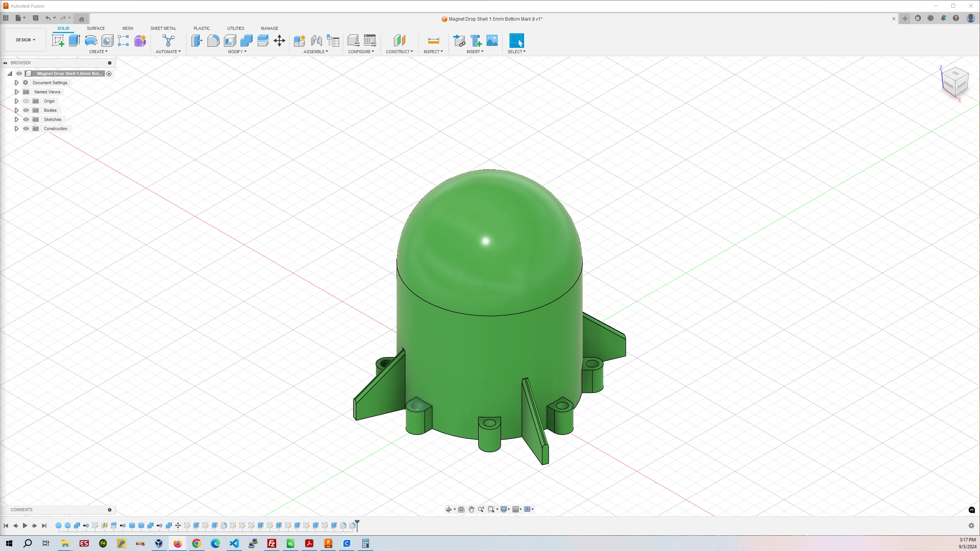
Task: Open the Change Parameters table icon
Action: pos(370,41)
